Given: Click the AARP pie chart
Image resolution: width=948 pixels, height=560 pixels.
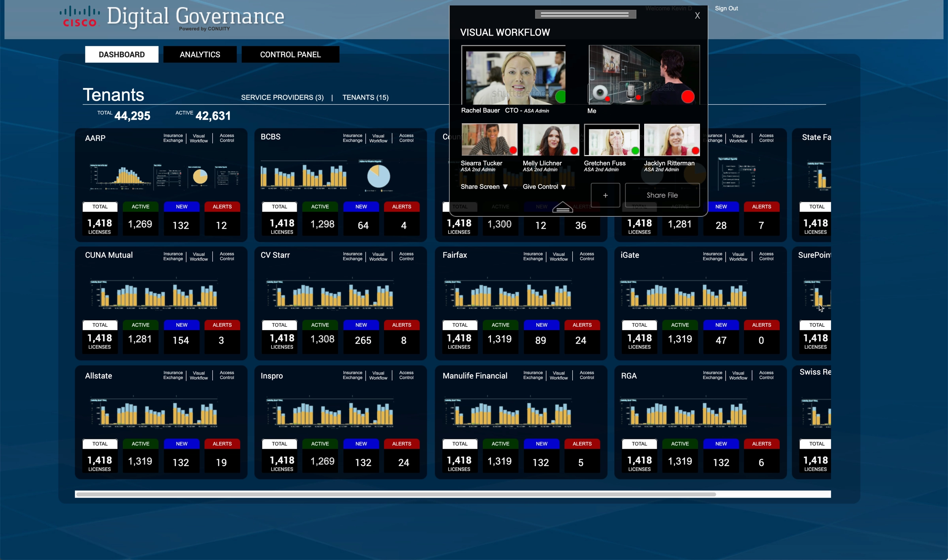Looking at the screenshot, I should (x=200, y=176).
